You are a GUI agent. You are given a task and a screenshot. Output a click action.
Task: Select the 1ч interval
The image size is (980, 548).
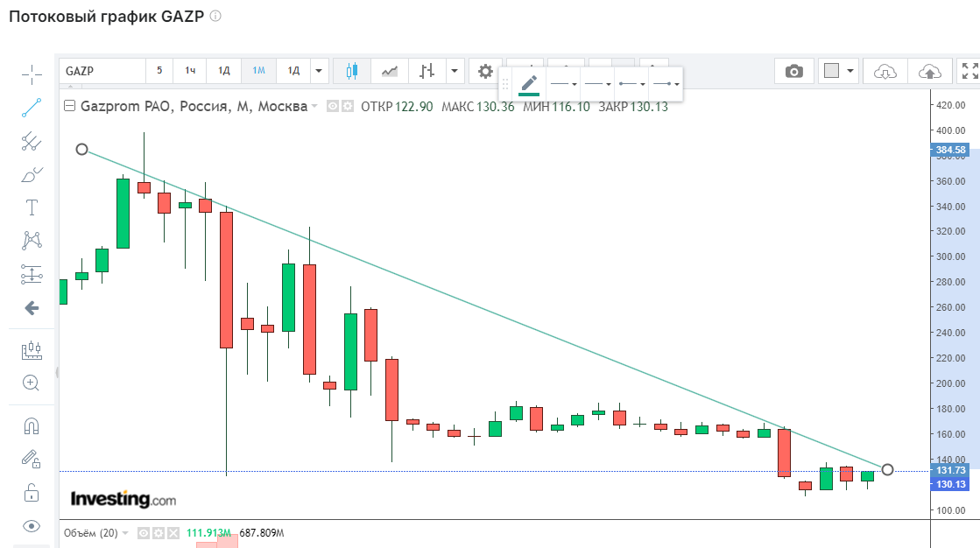pyautogui.click(x=190, y=71)
